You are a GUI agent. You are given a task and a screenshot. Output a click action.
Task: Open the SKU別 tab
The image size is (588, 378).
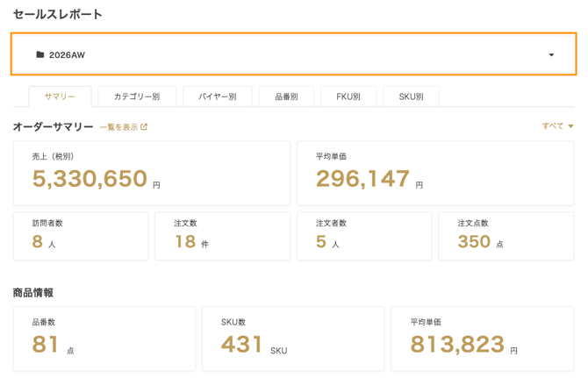pos(411,96)
